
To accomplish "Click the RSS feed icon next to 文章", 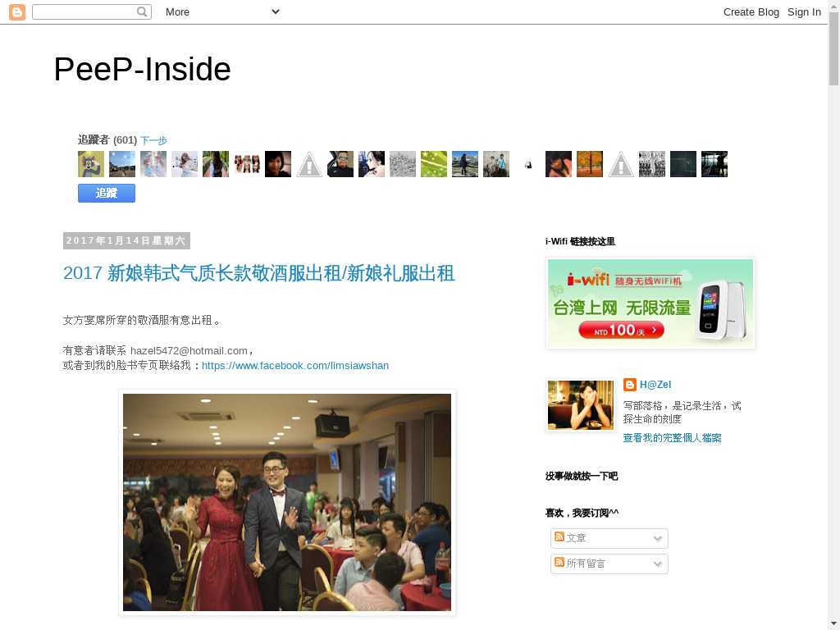I will 559,536.
